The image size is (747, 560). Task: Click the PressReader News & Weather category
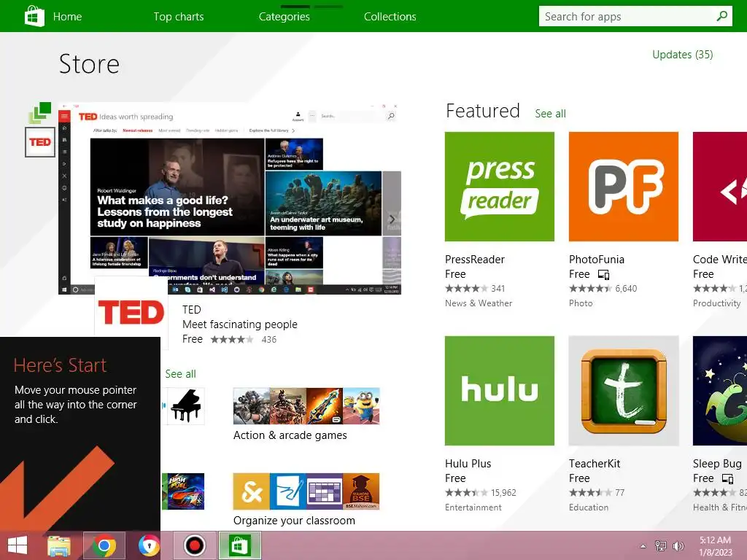(479, 303)
